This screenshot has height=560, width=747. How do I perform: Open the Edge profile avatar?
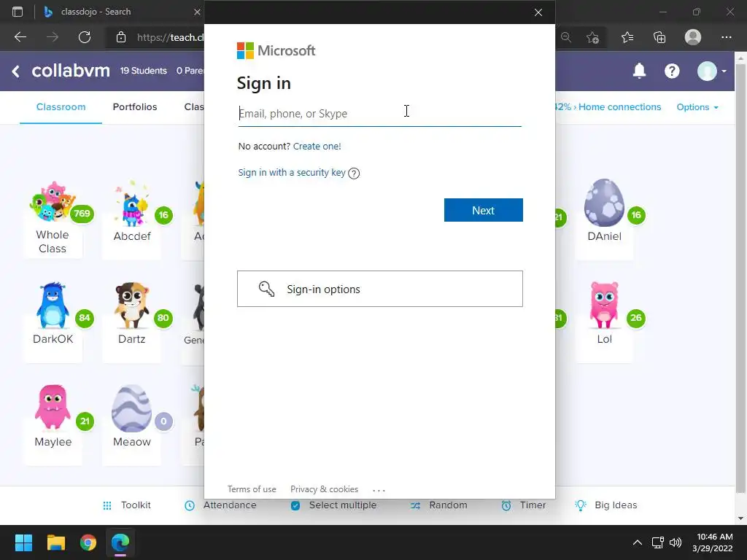(x=693, y=37)
